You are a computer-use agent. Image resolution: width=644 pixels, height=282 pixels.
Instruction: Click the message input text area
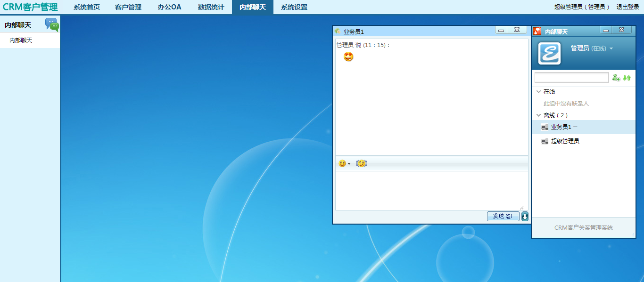pyautogui.click(x=431, y=191)
